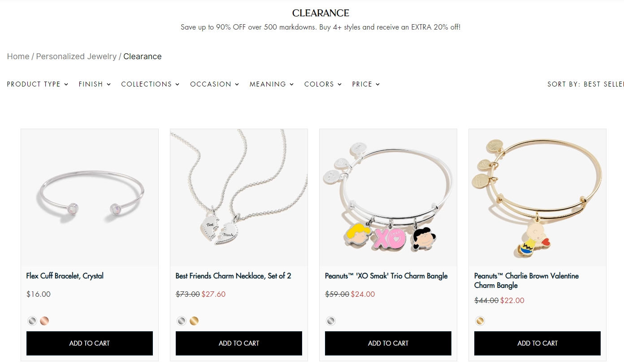Add Flex Cuff Bracelet to cart
Viewport: 624px width, 364px height.
pyautogui.click(x=90, y=343)
